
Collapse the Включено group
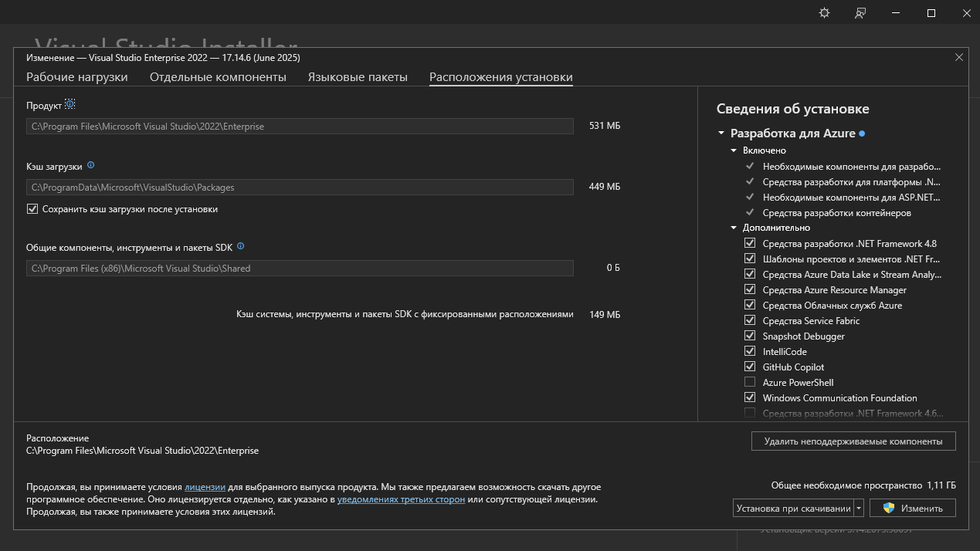coord(734,150)
